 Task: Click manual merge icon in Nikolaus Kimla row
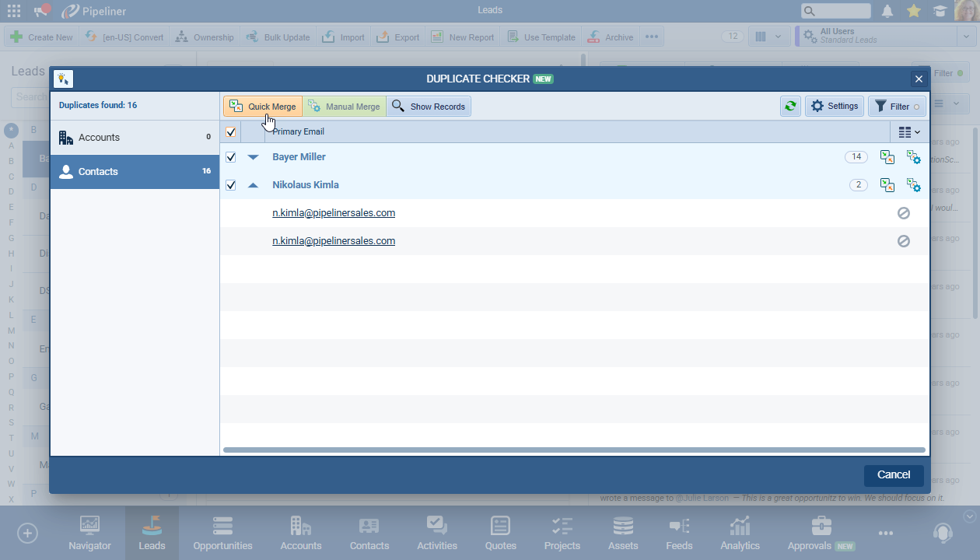click(x=913, y=185)
